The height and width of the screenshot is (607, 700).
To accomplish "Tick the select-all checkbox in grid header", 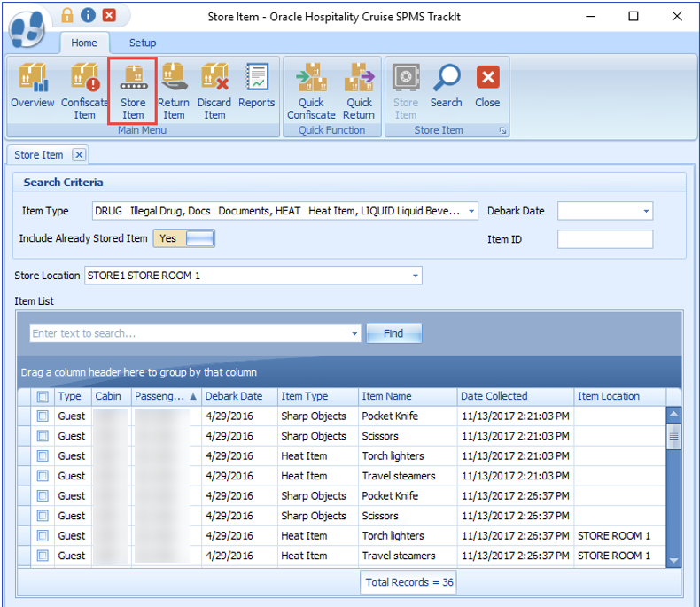I will coord(43,397).
